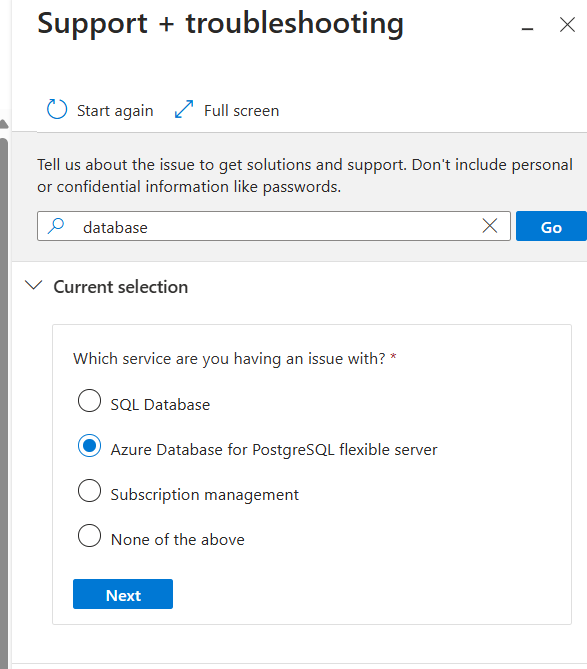Choose the Subscription management radio option
The width and height of the screenshot is (587, 669).
click(x=90, y=491)
